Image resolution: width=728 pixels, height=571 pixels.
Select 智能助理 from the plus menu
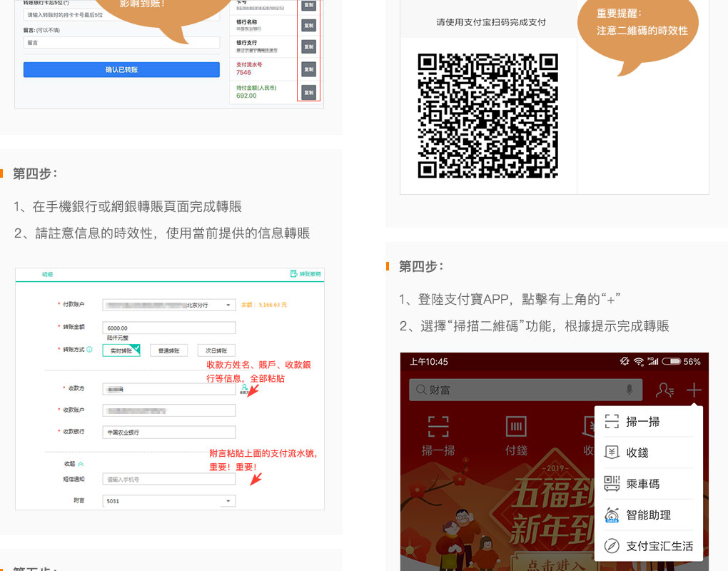tap(647, 515)
